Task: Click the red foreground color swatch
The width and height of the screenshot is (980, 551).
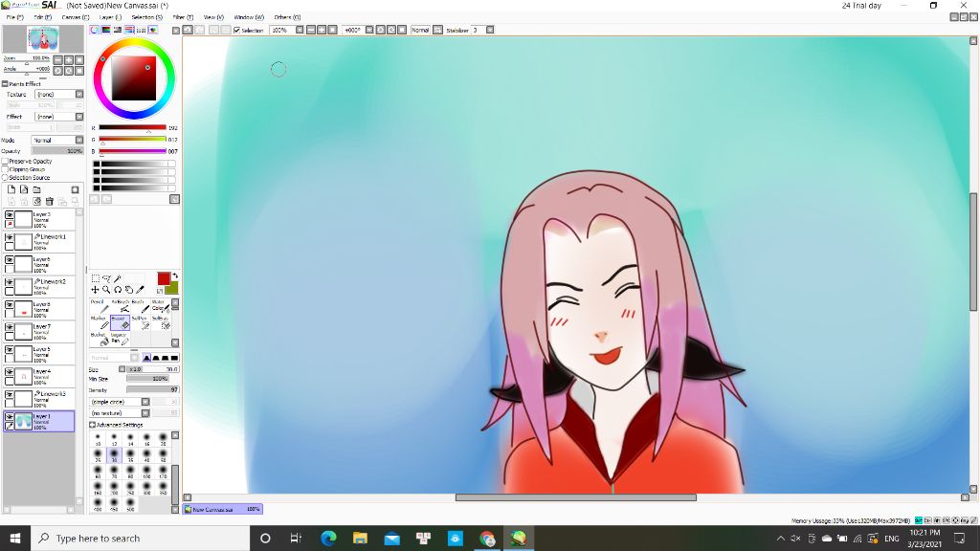Action: (164, 278)
